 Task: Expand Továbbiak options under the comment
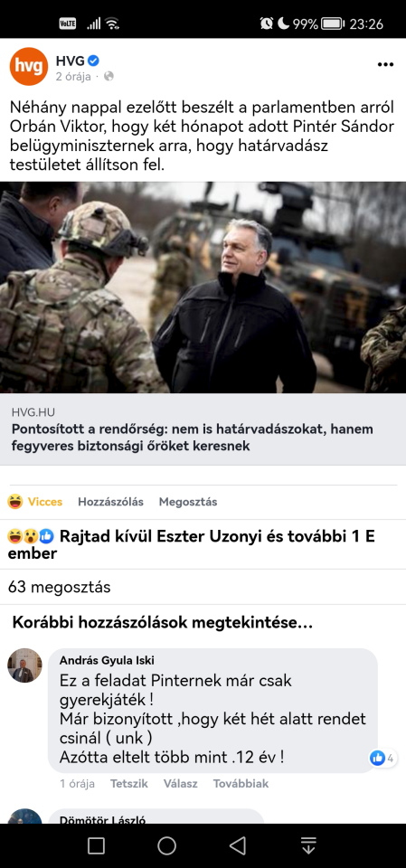(x=241, y=783)
